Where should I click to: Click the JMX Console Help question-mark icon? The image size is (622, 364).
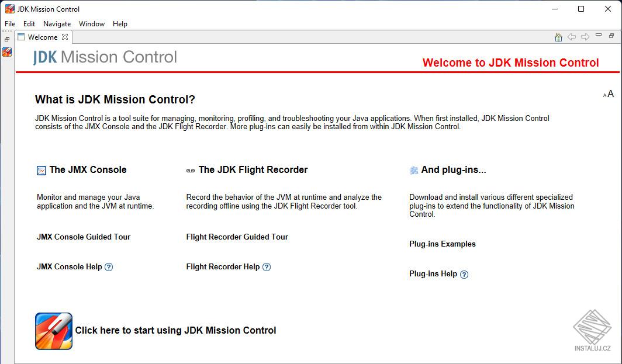pos(109,267)
